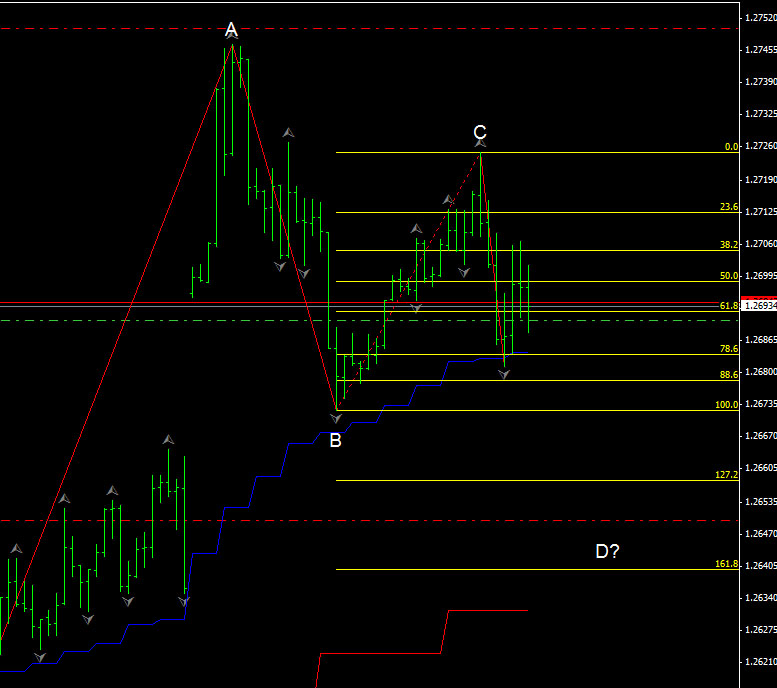Click price scale value 1.26405
The height and width of the screenshot is (688, 777).
761,566
